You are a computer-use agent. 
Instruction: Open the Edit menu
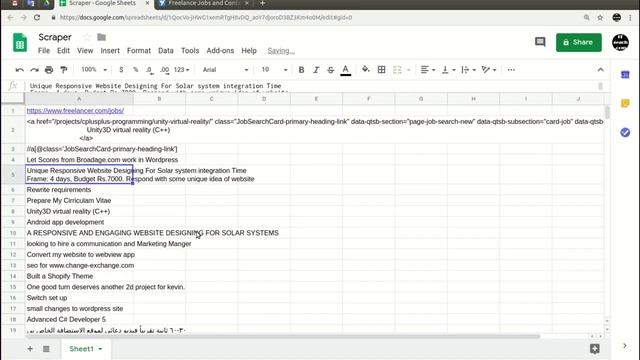pos(63,51)
